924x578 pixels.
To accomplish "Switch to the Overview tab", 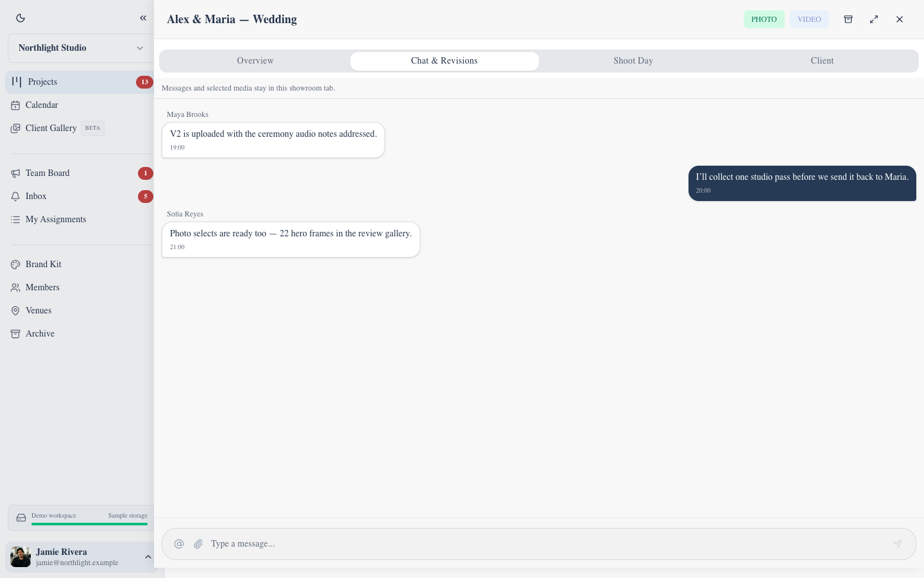I will coord(255,61).
